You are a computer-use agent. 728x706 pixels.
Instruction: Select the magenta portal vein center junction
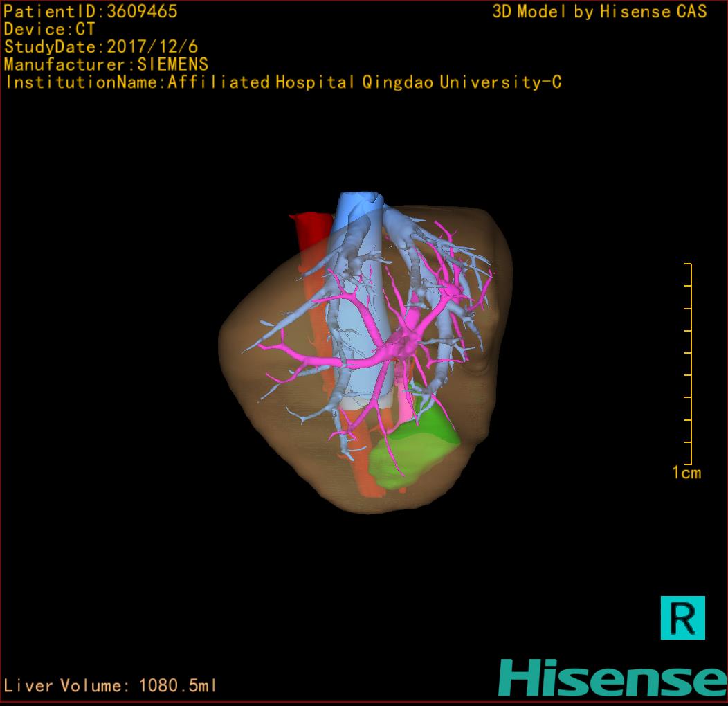tap(403, 344)
